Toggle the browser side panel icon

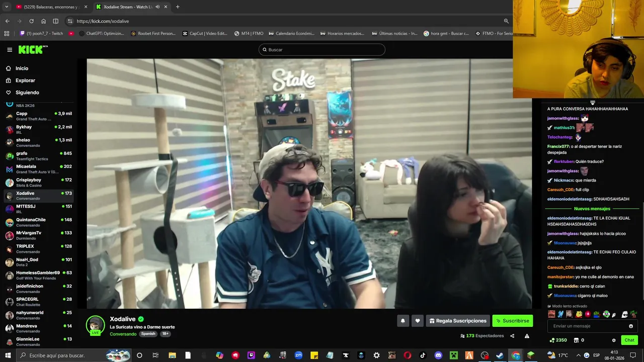(55, 21)
